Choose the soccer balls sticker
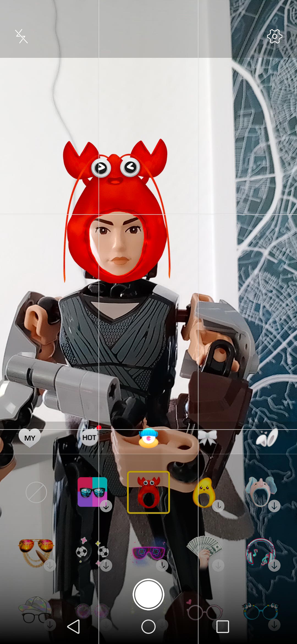Image resolution: width=297 pixels, height=644 pixels. pos(92,551)
